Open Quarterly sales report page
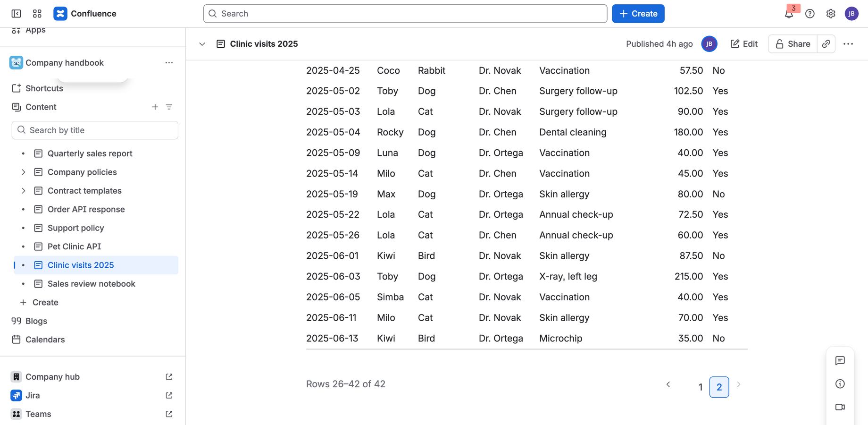 point(90,153)
